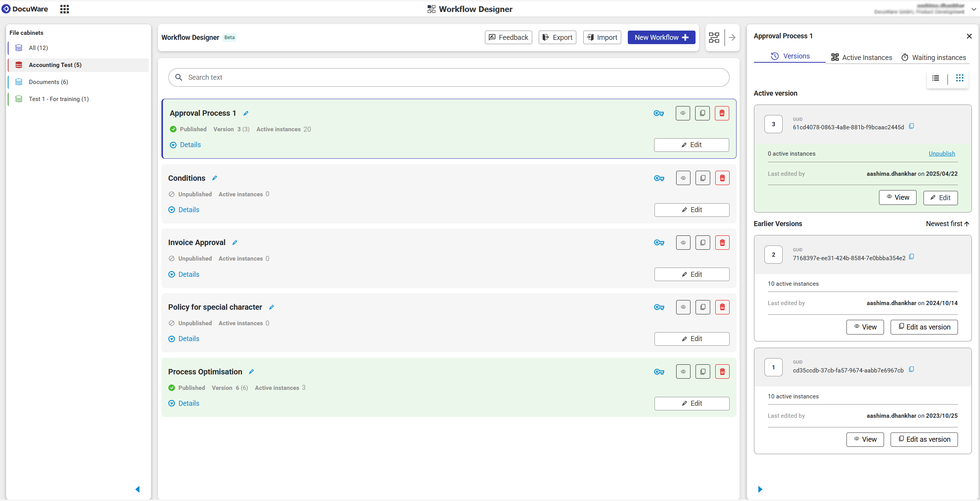This screenshot has height=501, width=980.
Task: Open permissions for Approval Process 1
Action: [659, 113]
